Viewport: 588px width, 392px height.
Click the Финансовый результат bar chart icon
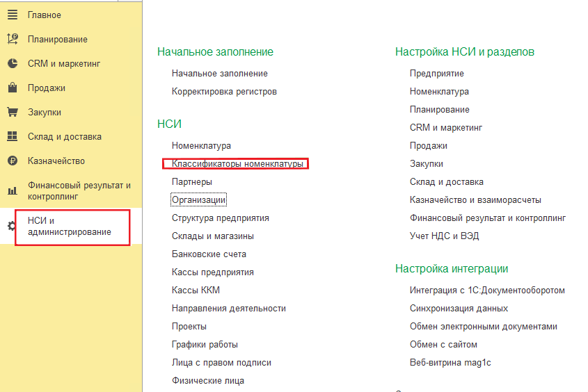click(12, 190)
